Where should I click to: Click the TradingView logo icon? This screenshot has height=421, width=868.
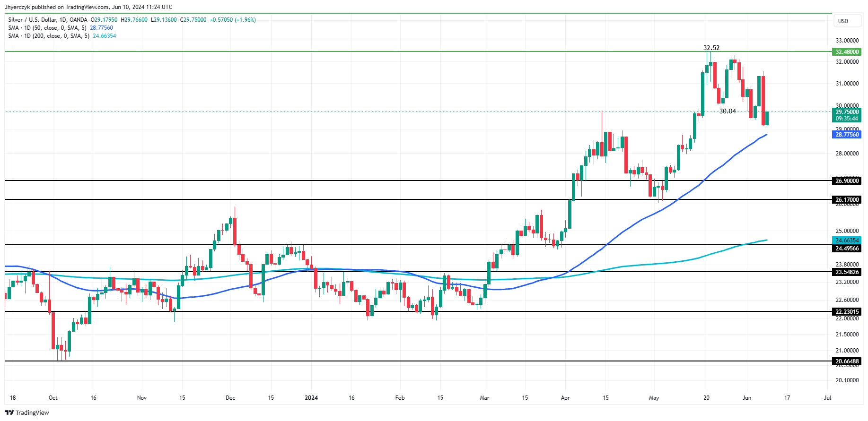coord(9,412)
